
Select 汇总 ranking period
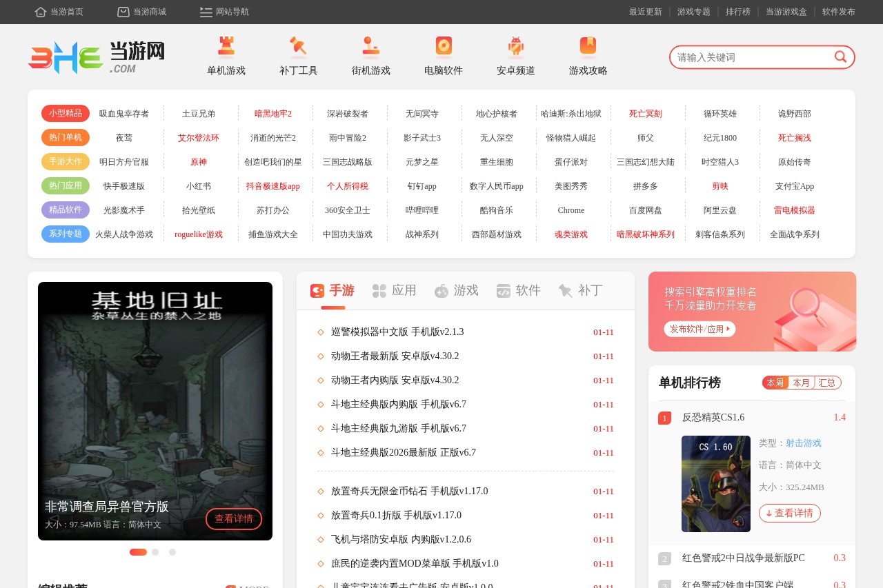tap(827, 383)
